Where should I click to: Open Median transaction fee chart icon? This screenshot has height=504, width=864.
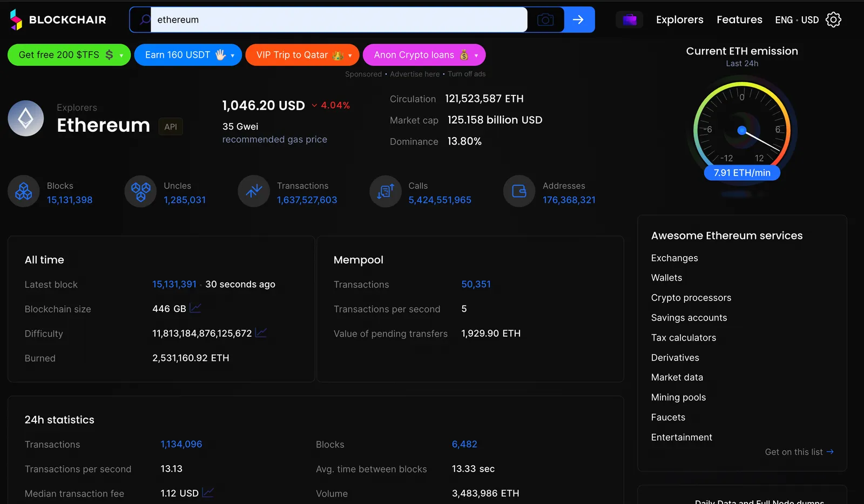tap(208, 492)
